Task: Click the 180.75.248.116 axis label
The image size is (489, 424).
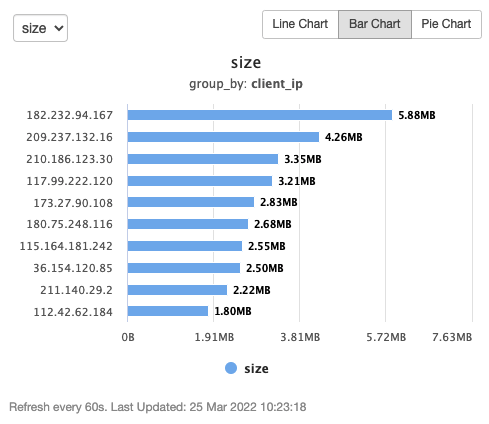Action: pos(70,224)
